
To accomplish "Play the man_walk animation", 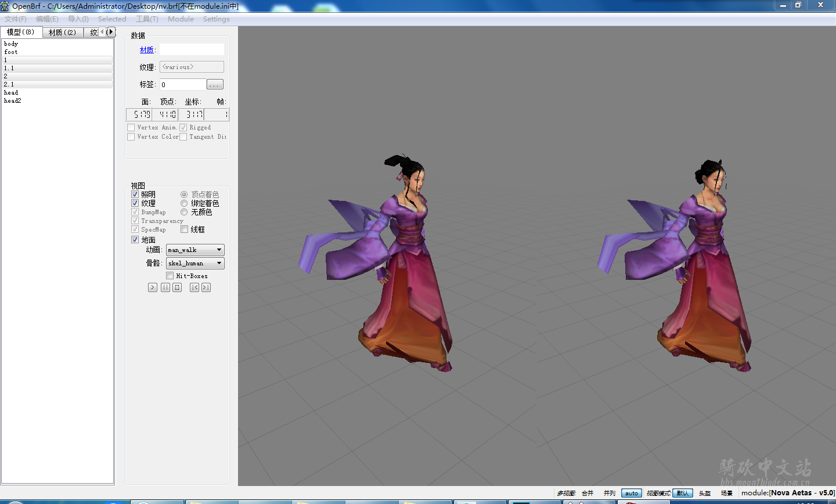I will pyautogui.click(x=153, y=287).
